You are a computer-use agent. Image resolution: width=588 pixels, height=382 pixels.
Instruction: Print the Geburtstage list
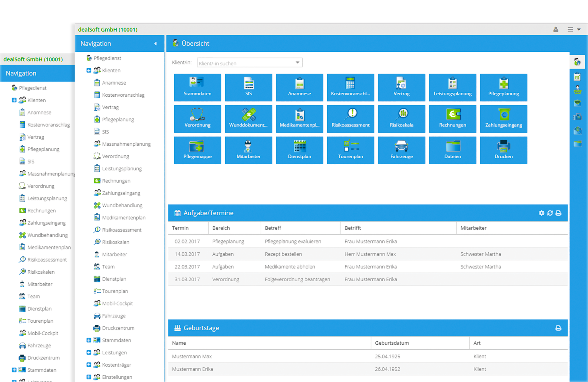[558, 328]
